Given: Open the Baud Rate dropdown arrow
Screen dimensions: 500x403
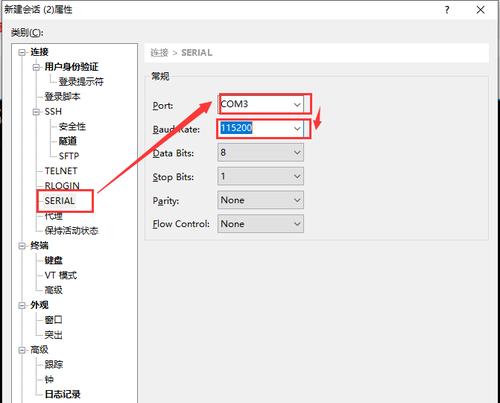Looking at the screenshot, I should [297, 128].
